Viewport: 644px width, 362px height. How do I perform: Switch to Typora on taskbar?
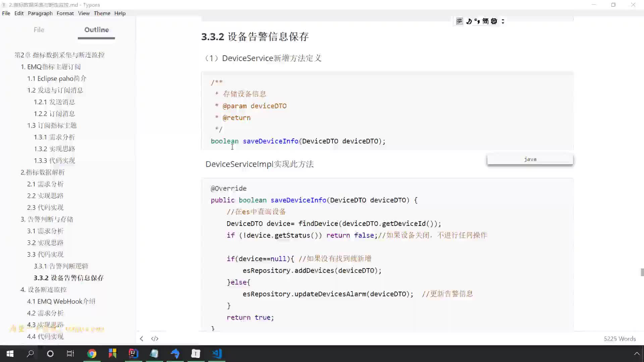196,354
